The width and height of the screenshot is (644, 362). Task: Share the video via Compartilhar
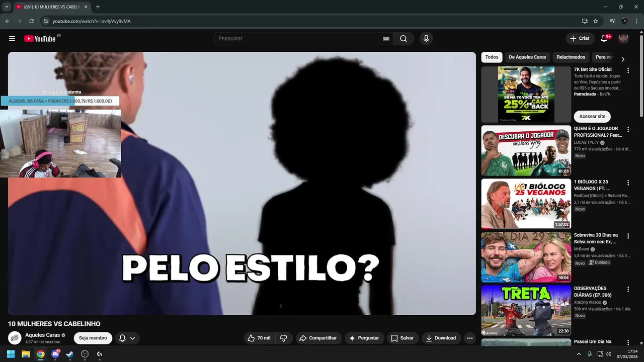coord(318,338)
